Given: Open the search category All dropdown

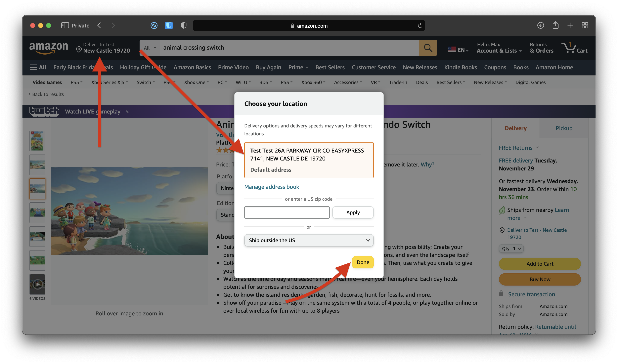Looking at the screenshot, I should pyautogui.click(x=150, y=48).
